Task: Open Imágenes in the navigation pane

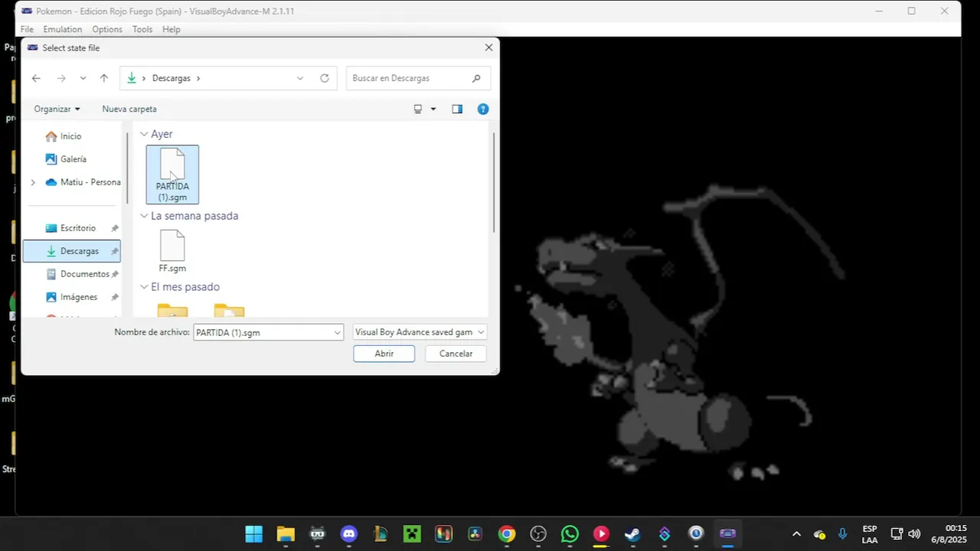Action: point(79,297)
